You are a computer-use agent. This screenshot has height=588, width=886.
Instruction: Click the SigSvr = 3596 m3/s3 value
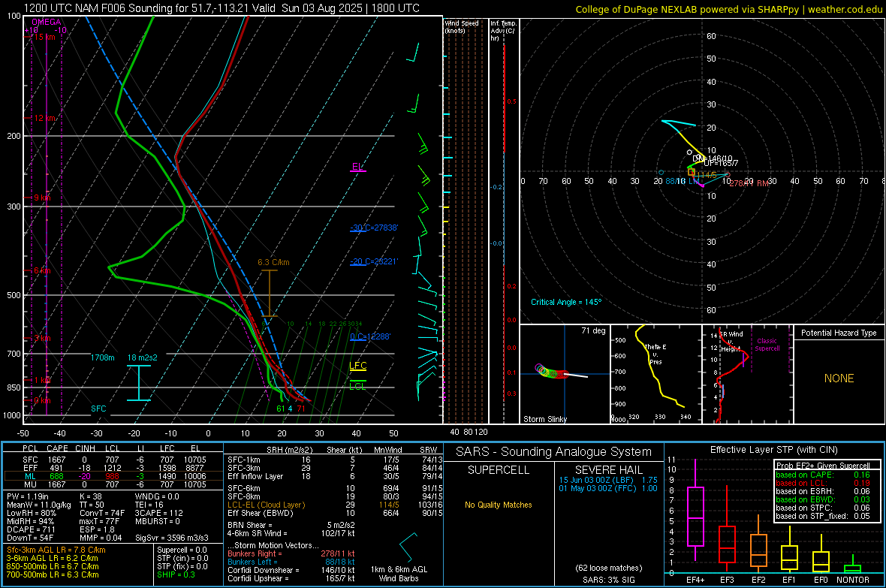172,538
